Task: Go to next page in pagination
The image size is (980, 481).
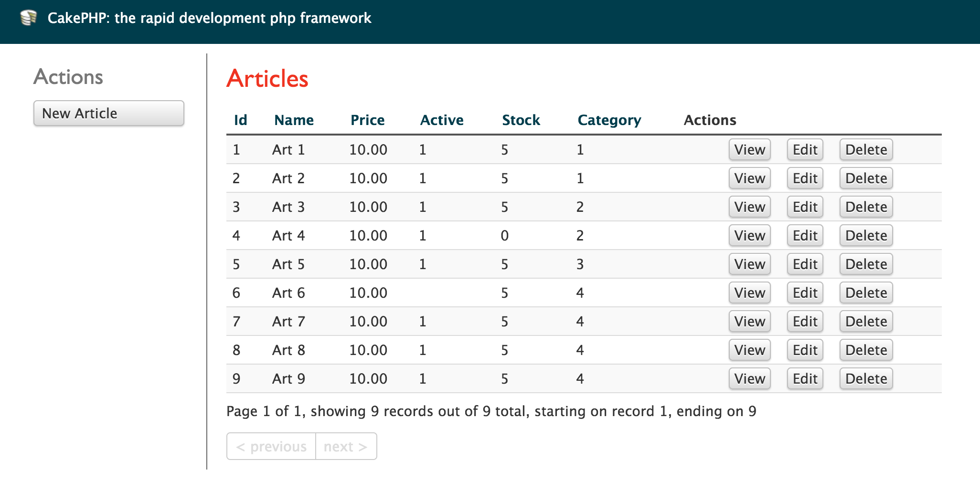Action: coord(346,447)
